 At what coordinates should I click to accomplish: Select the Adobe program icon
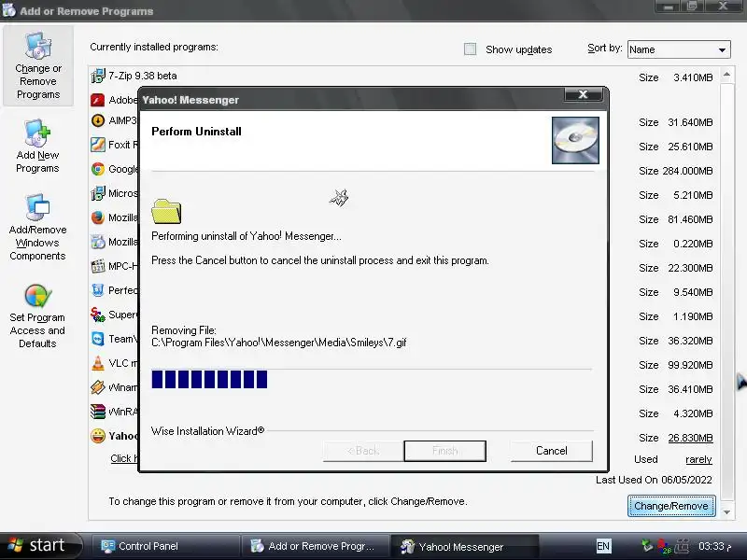(x=98, y=100)
